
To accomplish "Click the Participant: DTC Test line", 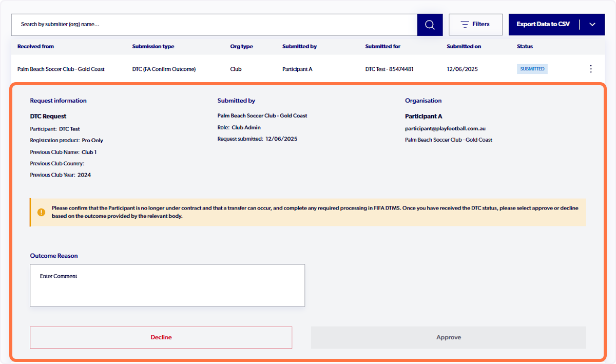I will (x=55, y=129).
